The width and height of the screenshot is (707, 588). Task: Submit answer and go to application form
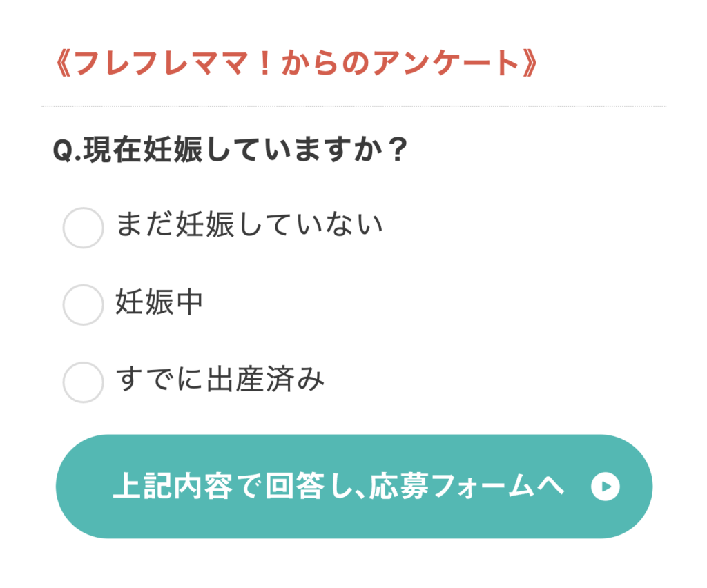click(x=353, y=487)
